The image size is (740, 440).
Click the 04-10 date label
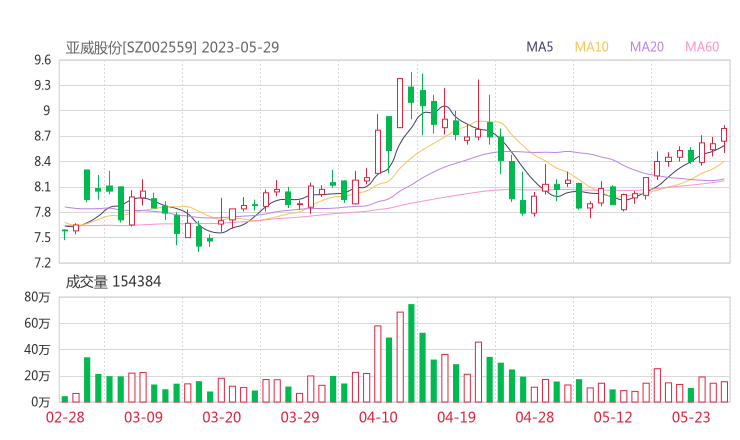[378, 417]
